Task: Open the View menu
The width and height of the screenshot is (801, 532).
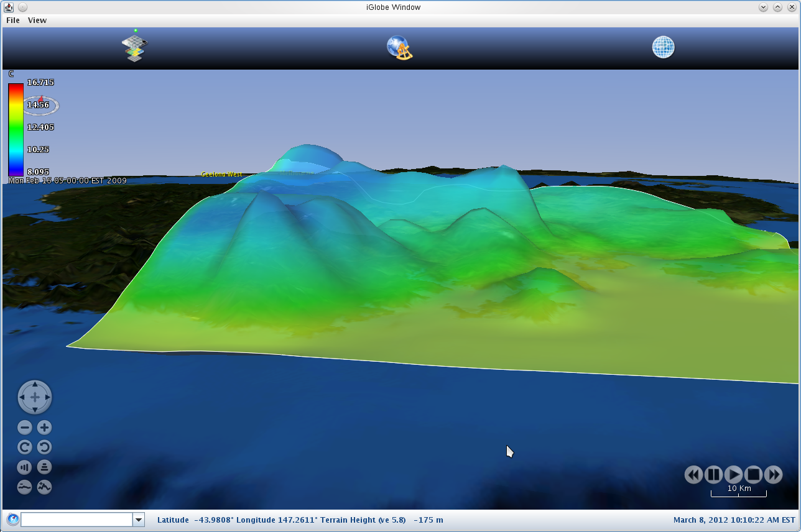Action: (x=37, y=21)
